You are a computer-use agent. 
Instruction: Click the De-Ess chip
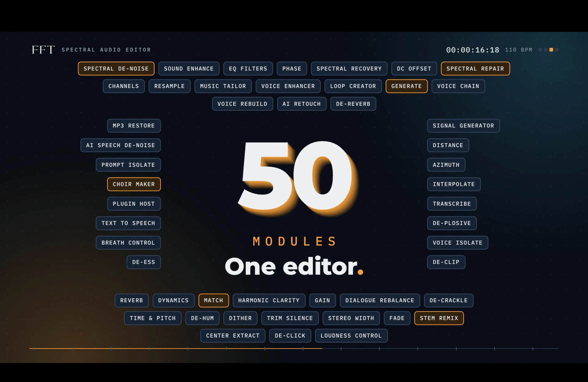[144, 262]
